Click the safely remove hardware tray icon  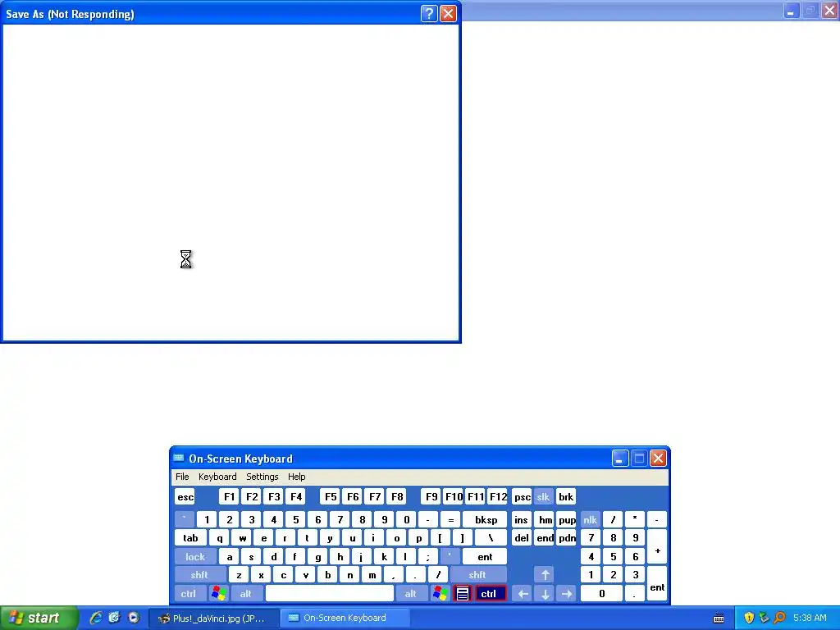pos(764,618)
